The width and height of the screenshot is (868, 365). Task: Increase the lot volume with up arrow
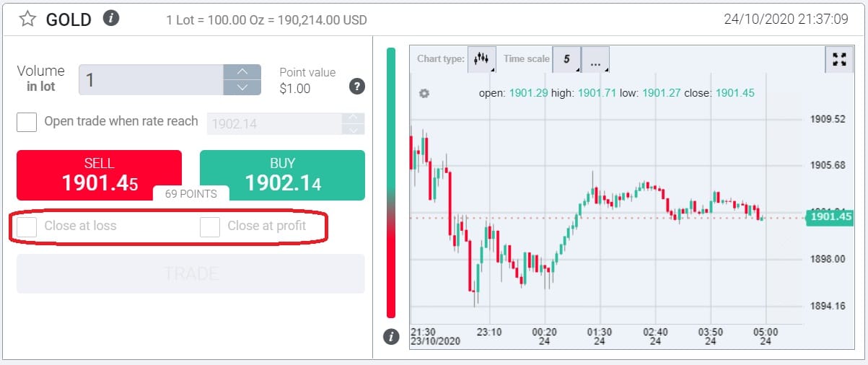tap(242, 72)
